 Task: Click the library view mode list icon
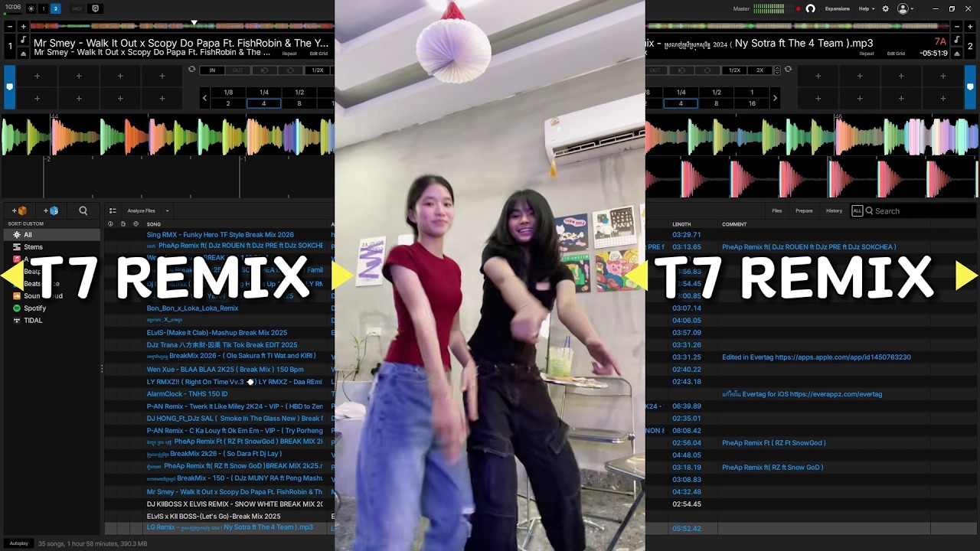113,210
